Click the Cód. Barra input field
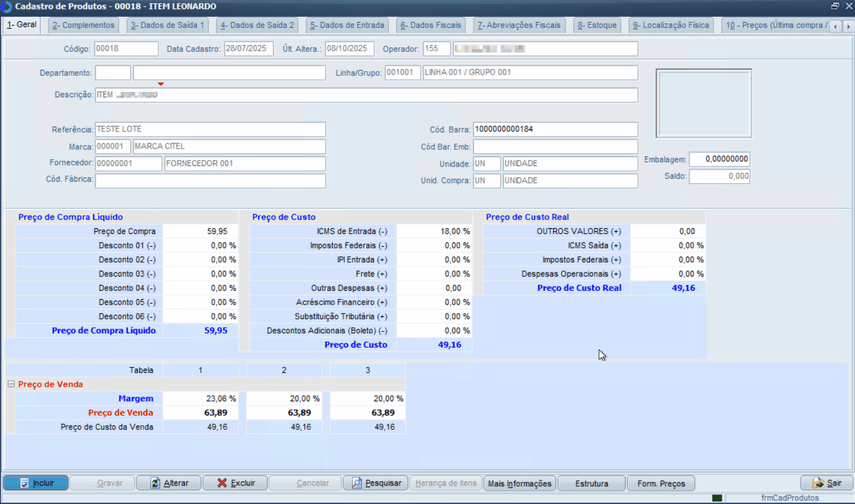Screen dimensions: 855x504 pos(555,129)
